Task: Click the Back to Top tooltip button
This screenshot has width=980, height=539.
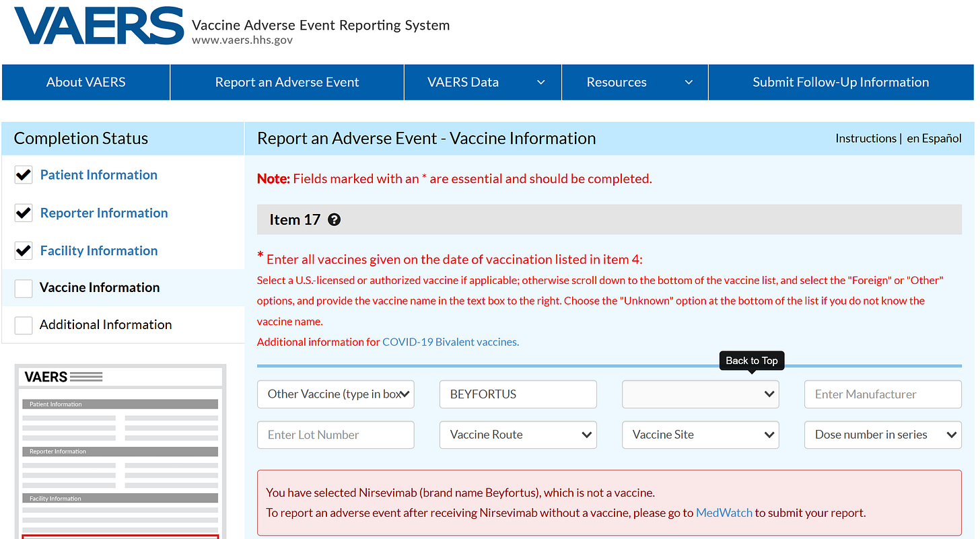Action: pyautogui.click(x=752, y=361)
